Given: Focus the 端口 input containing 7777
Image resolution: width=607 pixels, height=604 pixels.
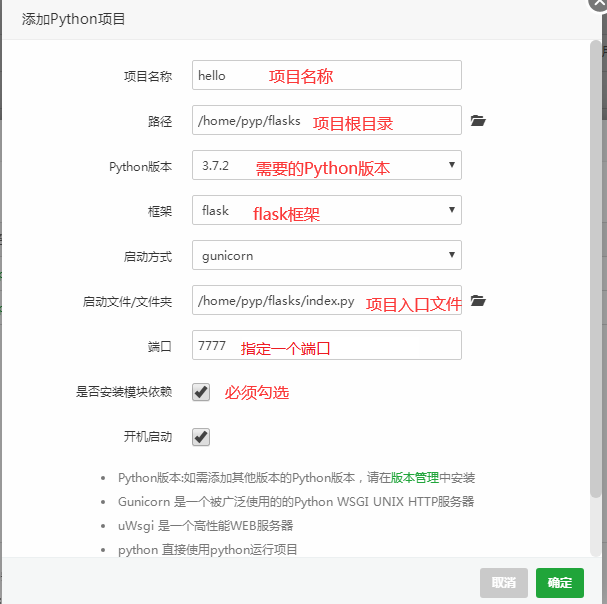Looking at the screenshot, I should (327, 345).
